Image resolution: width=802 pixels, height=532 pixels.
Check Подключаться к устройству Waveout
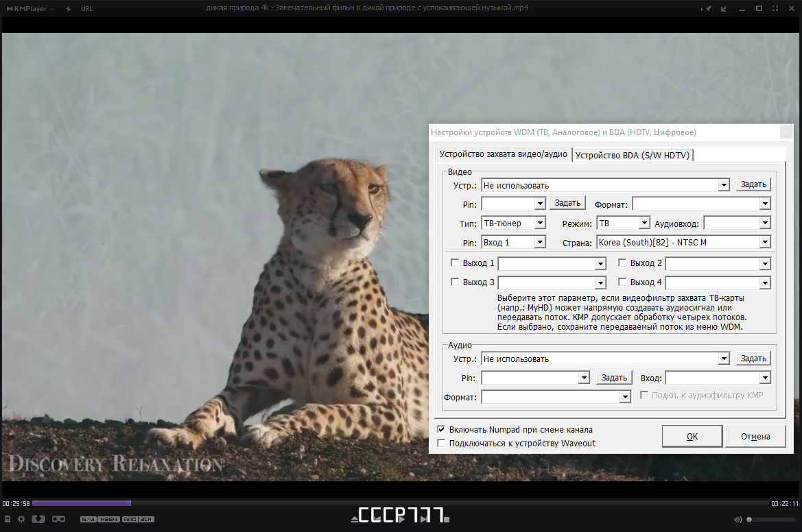click(441, 443)
